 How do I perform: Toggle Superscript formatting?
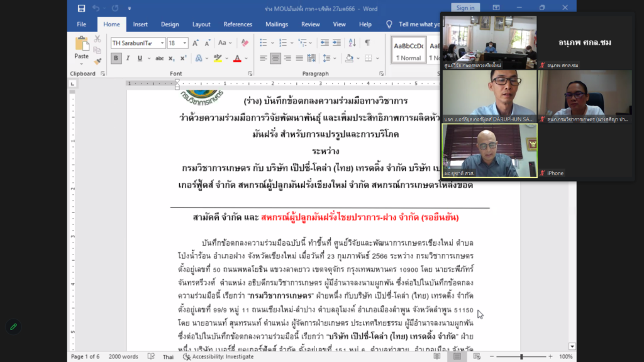(x=183, y=58)
